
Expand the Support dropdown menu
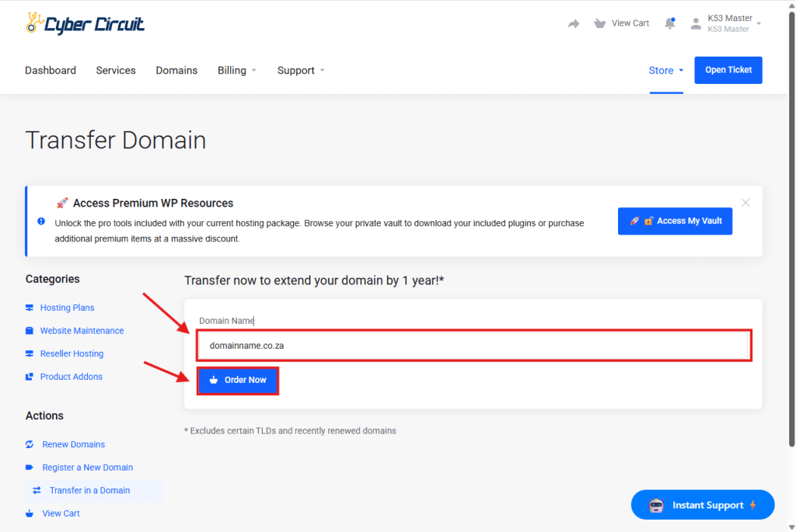pyautogui.click(x=301, y=70)
